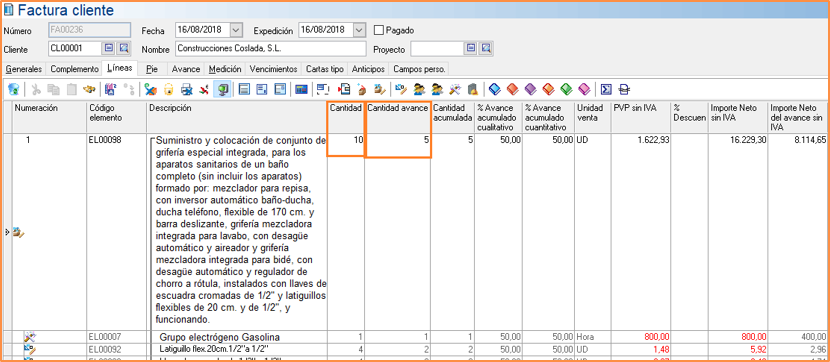The height and width of the screenshot is (362, 830).
Task: Click the dashed selection frame icon
Action: click(x=322, y=89)
